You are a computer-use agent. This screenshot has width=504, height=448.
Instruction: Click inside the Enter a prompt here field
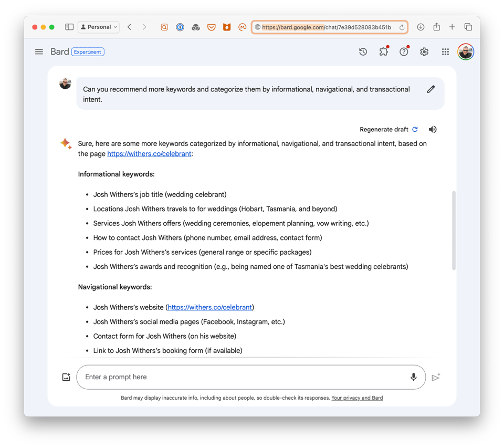[x=210, y=377]
